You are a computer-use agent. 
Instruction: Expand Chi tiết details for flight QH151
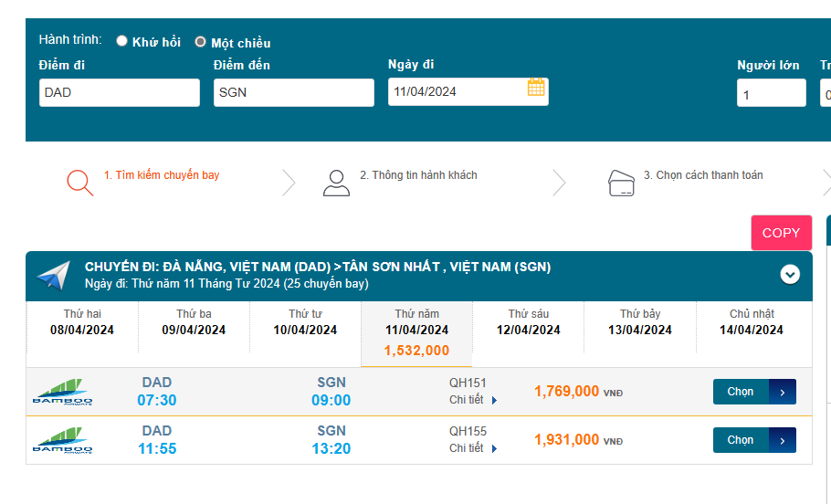[472, 400]
